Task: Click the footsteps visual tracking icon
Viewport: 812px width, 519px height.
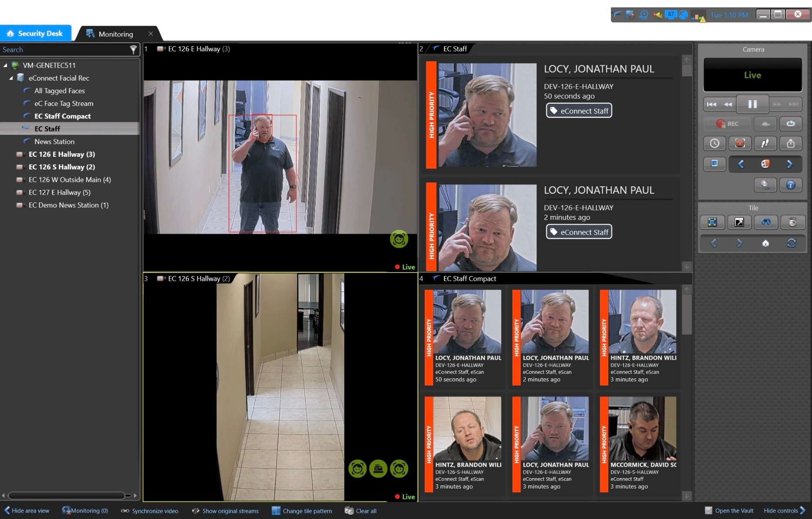Action: point(765,143)
